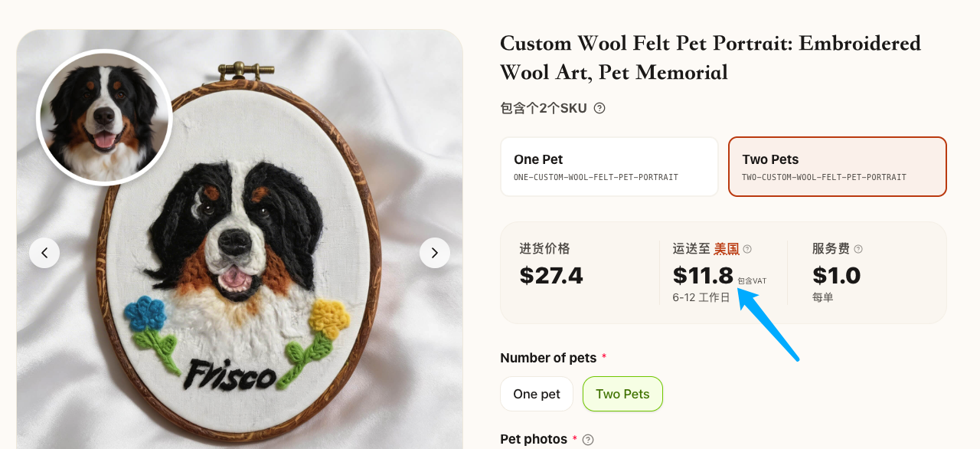Advance to the next product image
980x449 pixels.
[435, 253]
